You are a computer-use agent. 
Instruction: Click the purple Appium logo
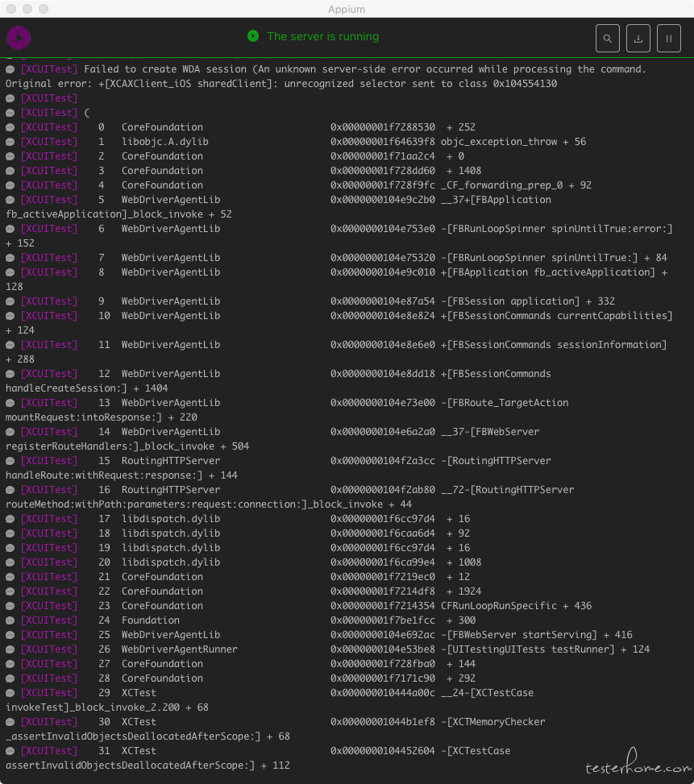point(19,38)
